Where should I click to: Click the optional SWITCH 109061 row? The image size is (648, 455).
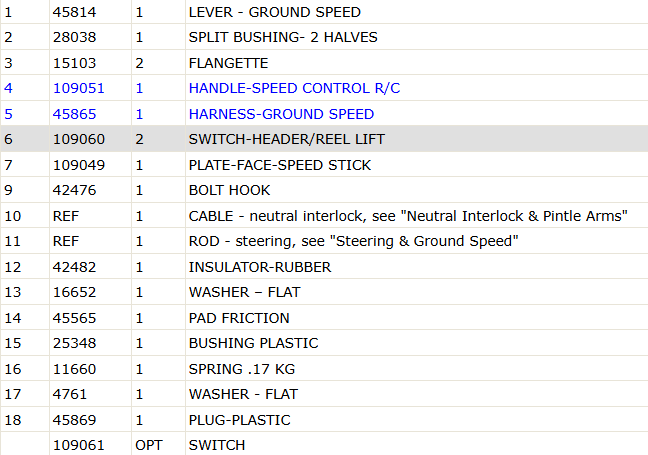[324, 444]
